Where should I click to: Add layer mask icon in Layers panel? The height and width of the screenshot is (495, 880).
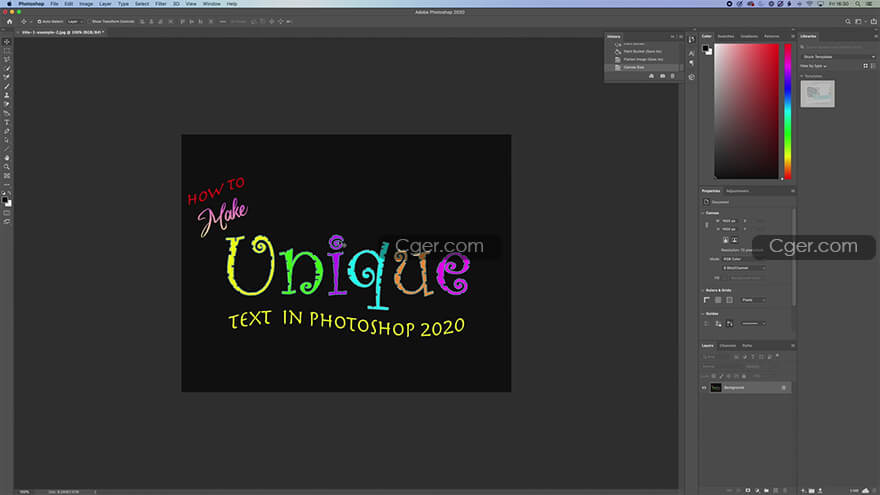(748, 491)
